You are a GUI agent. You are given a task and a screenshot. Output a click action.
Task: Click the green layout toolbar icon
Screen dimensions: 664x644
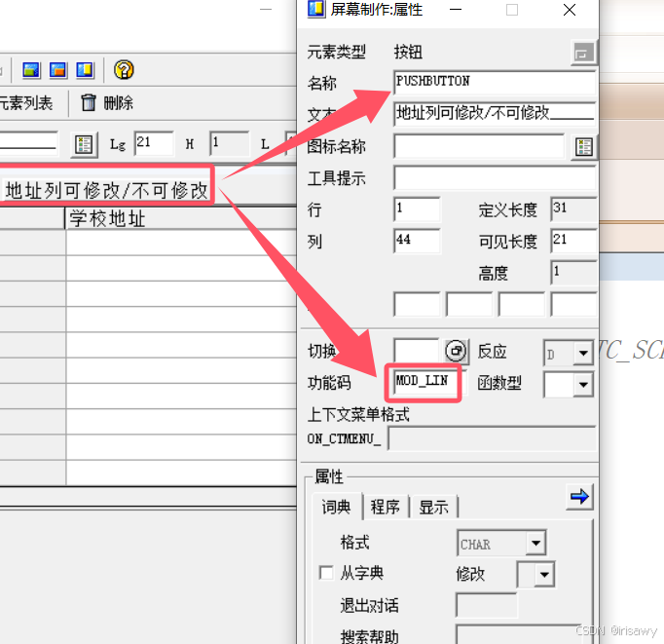[31, 70]
